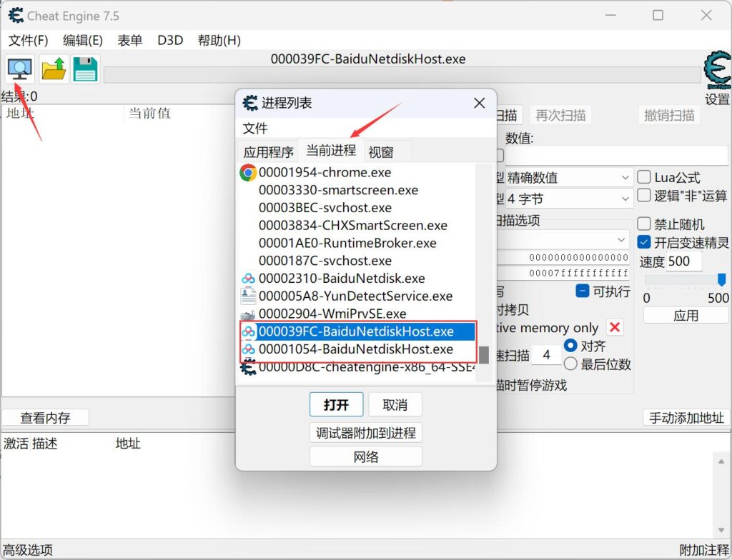732x560 pixels.
Task: Click the save floppy disk icon
Action: [x=86, y=69]
